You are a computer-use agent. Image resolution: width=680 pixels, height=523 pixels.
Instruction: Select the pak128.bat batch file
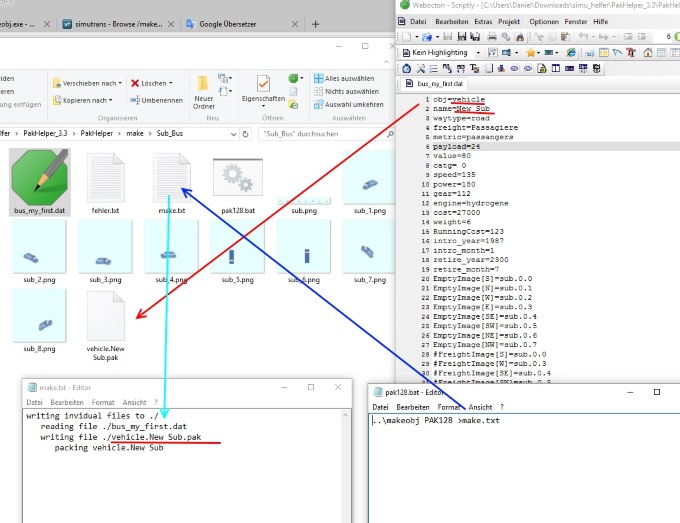pos(238,178)
